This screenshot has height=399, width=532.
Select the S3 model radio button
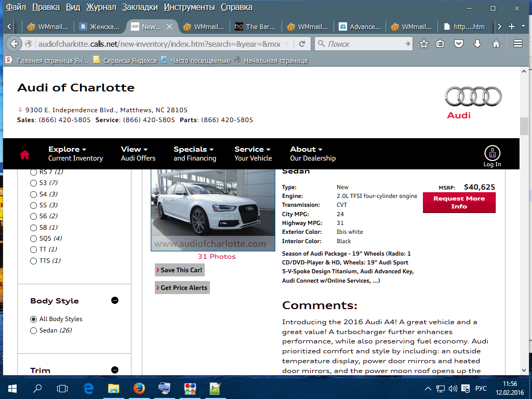pyautogui.click(x=33, y=183)
